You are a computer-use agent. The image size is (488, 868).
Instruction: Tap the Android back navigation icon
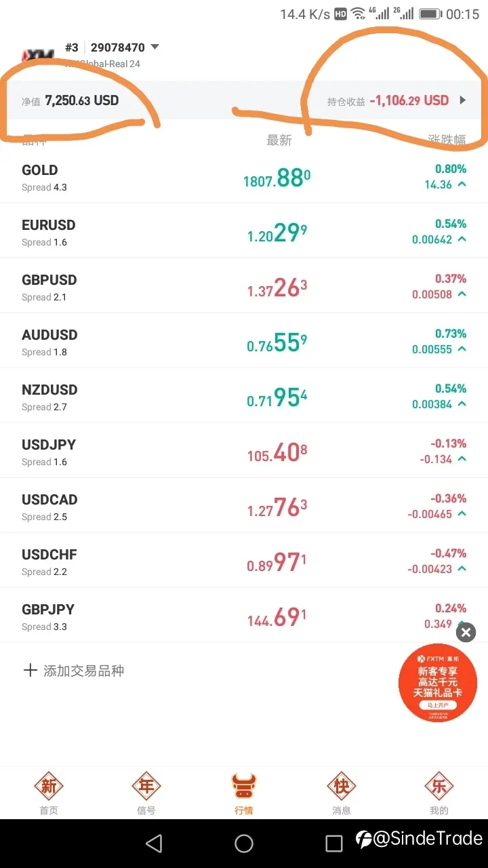(155, 844)
